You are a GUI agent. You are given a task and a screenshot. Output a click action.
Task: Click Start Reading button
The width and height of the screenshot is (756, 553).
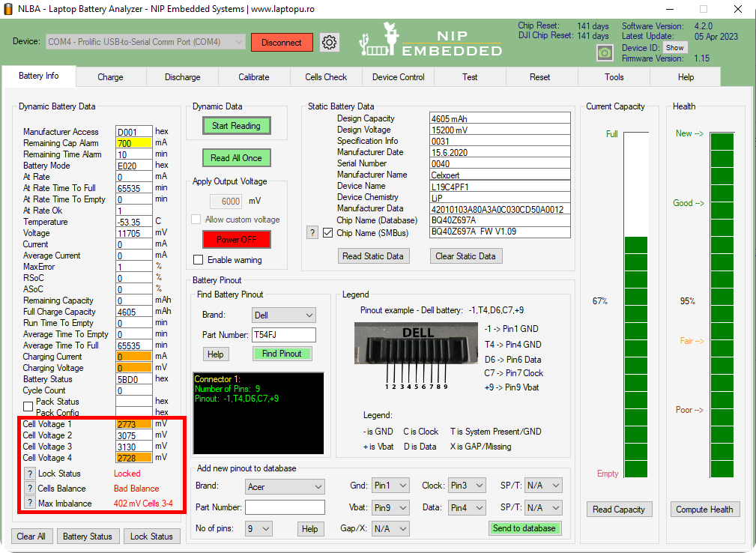click(x=236, y=126)
